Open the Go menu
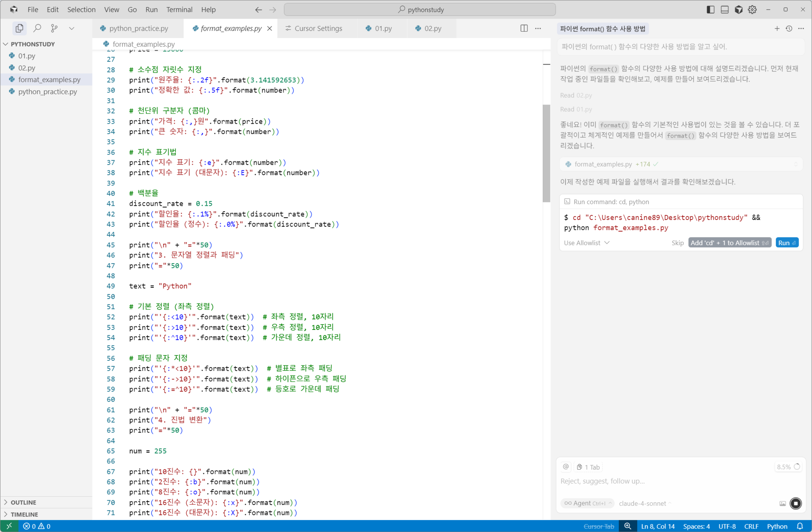Screen dimensions: 812x532 click(132, 10)
